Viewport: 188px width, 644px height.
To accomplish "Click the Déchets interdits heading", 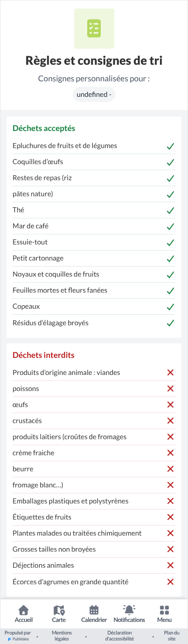I will (x=44, y=355).
